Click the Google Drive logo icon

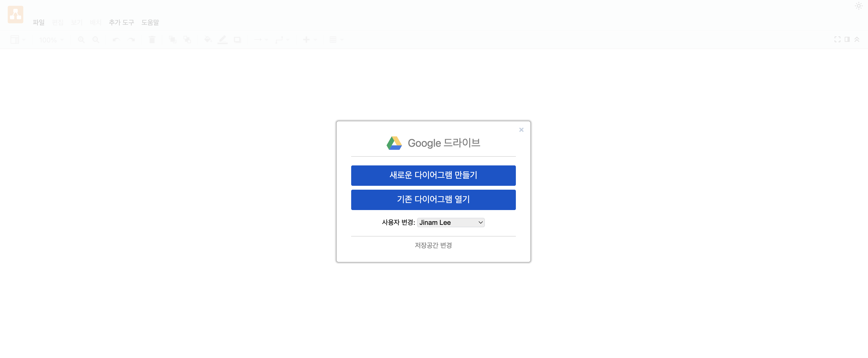pos(394,143)
